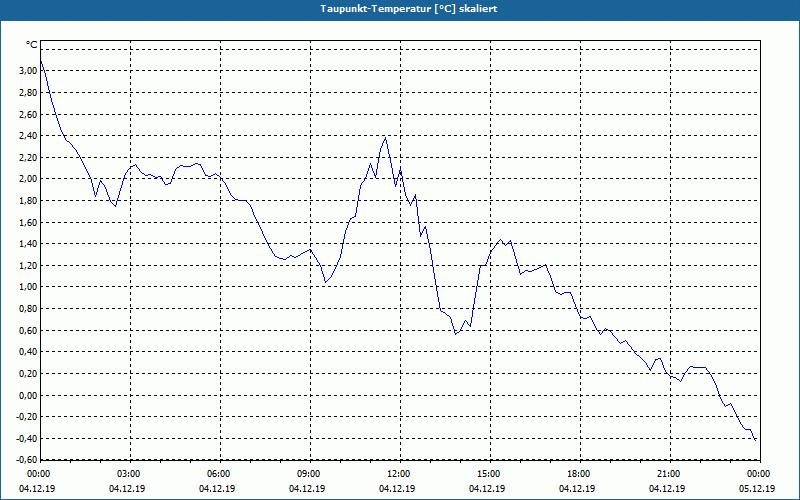
Task: Click the '04.12.19' date beneath 12:00
Action: click(397, 489)
